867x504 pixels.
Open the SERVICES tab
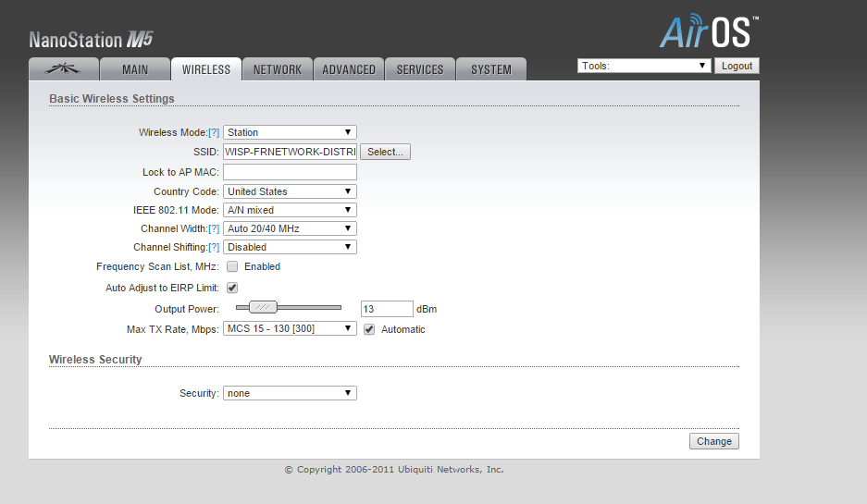pyautogui.click(x=420, y=69)
